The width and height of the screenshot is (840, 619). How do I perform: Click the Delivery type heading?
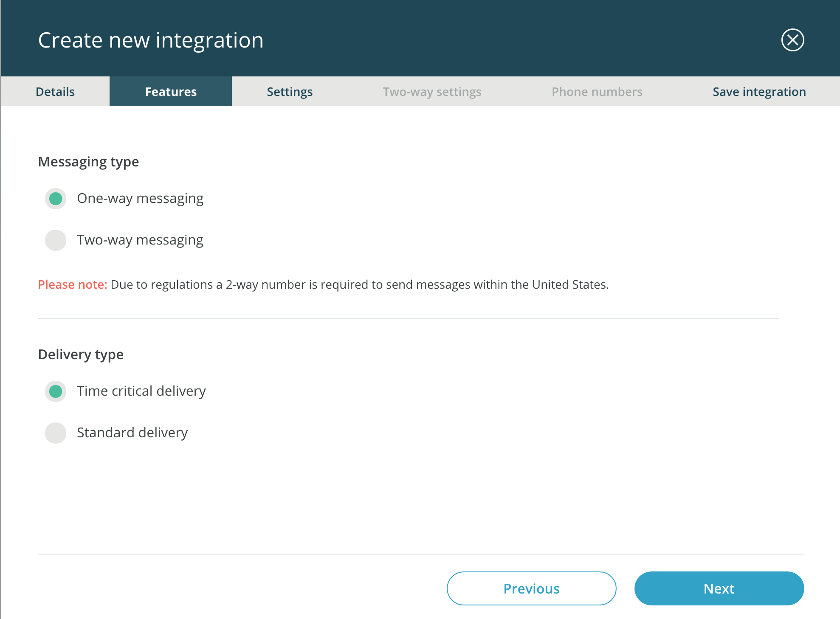[x=81, y=355]
